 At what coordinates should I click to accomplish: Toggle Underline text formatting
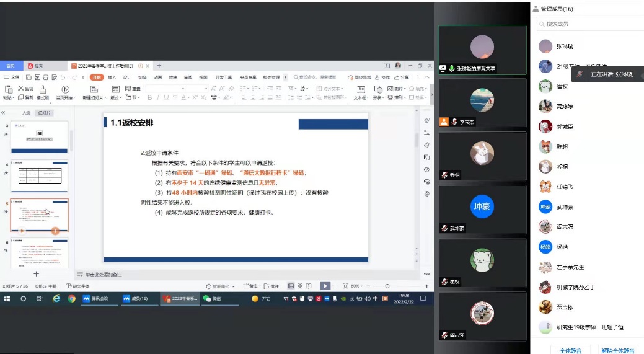[167, 97]
